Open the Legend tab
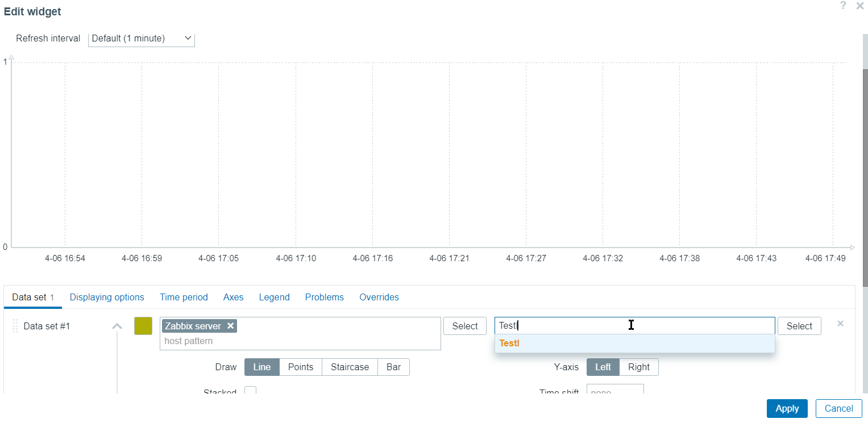The height and width of the screenshot is (423, 868). 274,297
